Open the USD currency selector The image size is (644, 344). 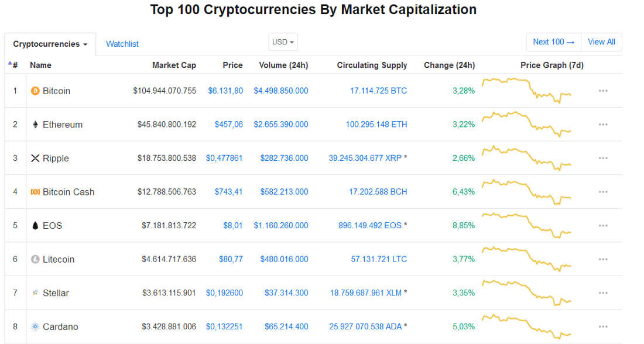click(283, 42)
